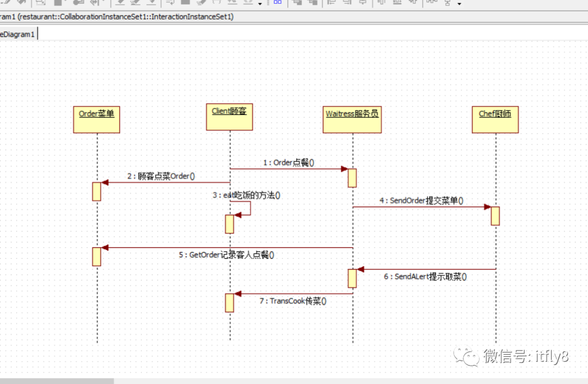Select the 3 : eat吃饭的方法() self-message label
The width and height of the screenshot is (588, 384).
tap(247, 195)
